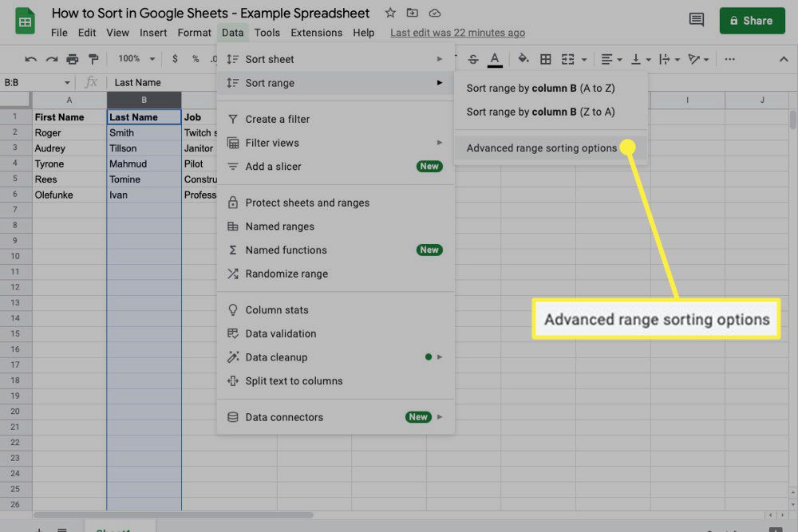Screen dimensions: 798x532
Task: Expand the Filter views submenu
Action: tap(335, 143)
